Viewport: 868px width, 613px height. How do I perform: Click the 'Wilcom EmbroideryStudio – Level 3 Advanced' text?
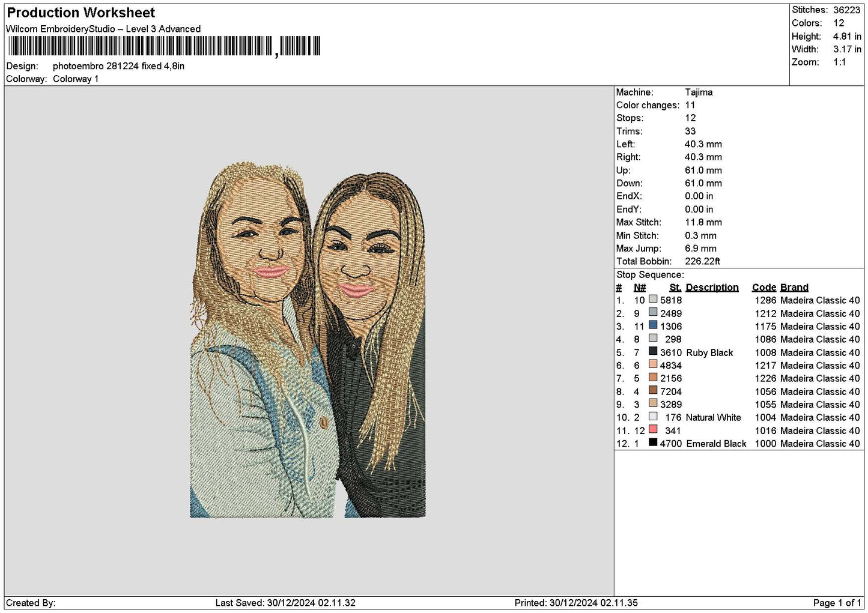coord(103,29)
